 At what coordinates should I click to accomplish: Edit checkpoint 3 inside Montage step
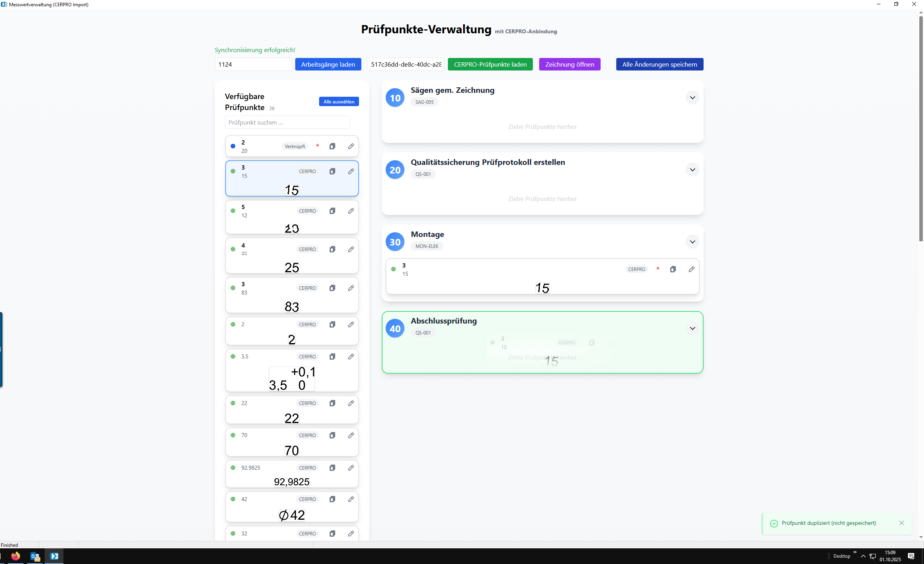click(x=691, y=269)
